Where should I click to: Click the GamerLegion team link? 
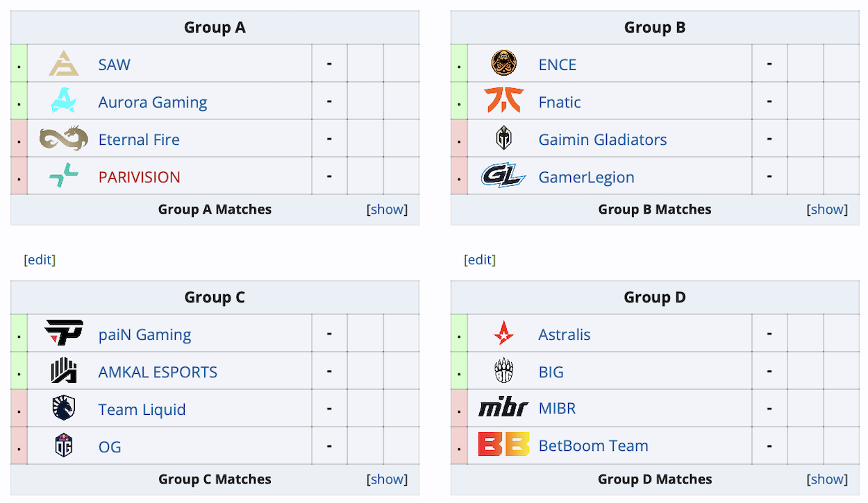[586, 177]
